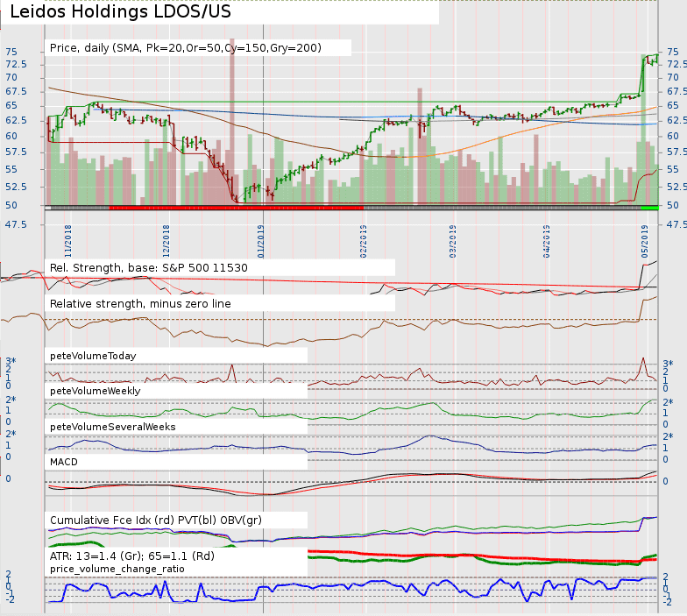Click the bright green trend strip segment under May 2019
Viewport: 687px width, 616px height.
coord(649,208)
